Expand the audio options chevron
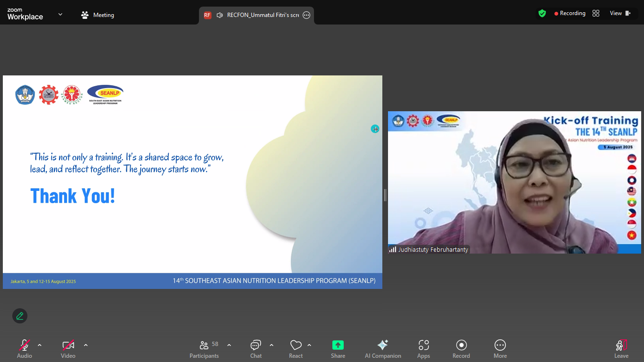The height and width of the screenshot is (362, 644). pyautogui.click(x=40, y=345)
